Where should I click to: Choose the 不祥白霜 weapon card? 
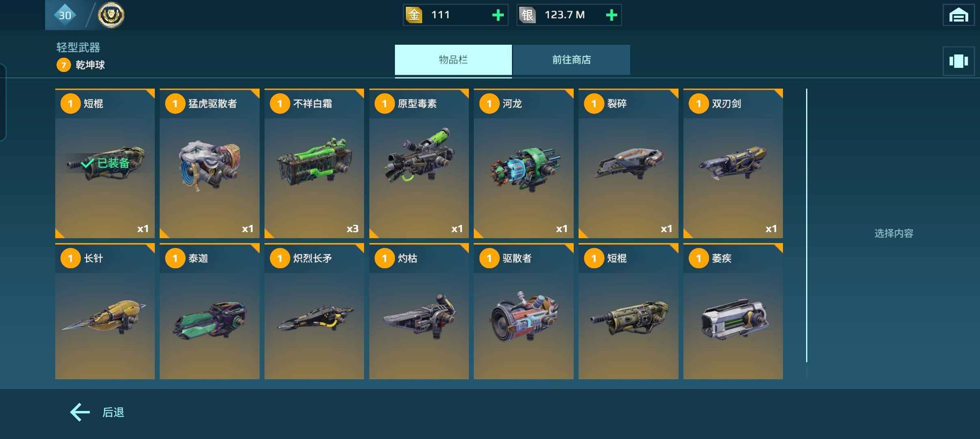[314, 163]
